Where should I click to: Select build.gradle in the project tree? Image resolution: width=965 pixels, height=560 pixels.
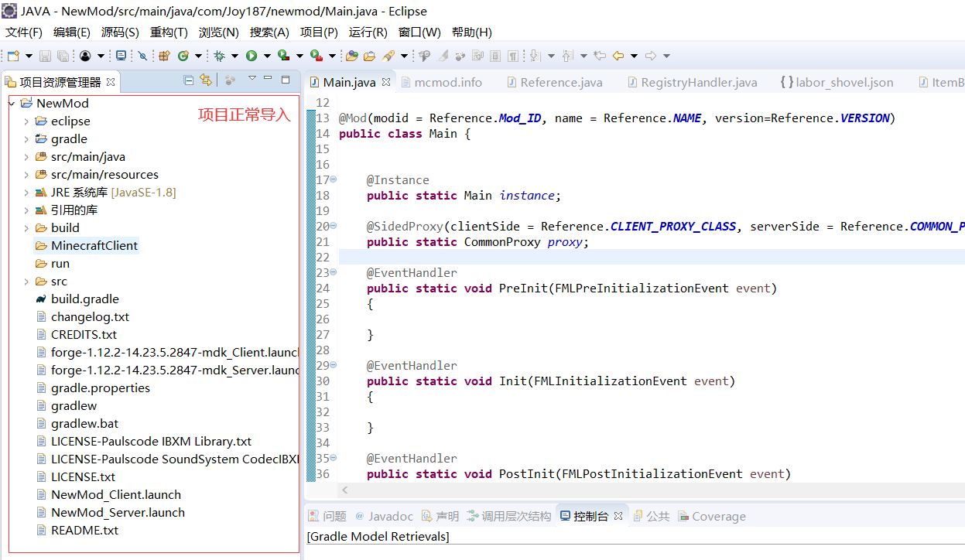(77, 299)
